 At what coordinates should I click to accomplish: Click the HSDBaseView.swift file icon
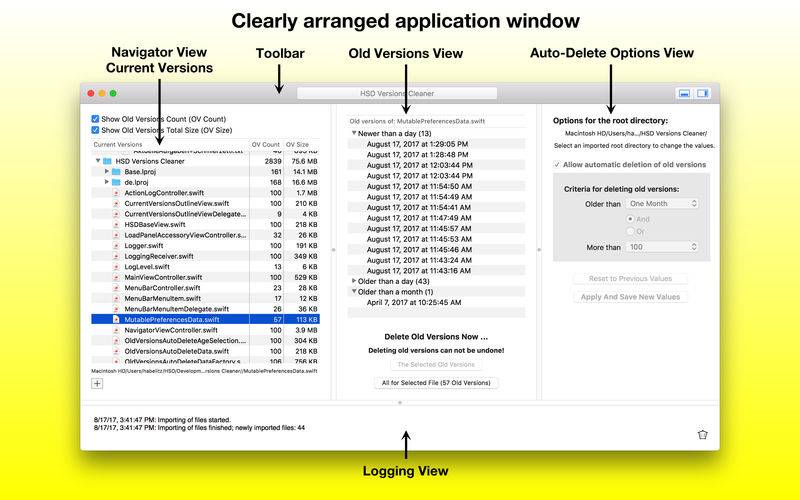[116, 224]
